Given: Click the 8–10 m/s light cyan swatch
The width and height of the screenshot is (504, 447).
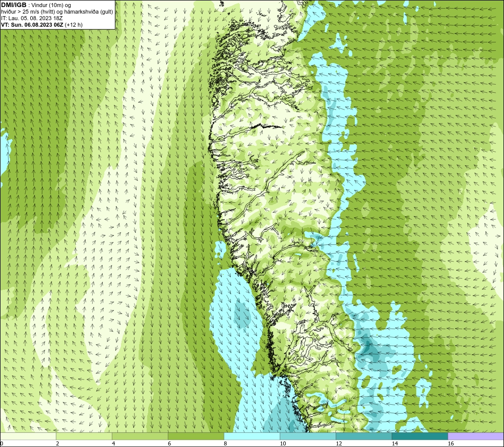Looking at the screenshot, I should pyautogui.click(x=252, y=436).
